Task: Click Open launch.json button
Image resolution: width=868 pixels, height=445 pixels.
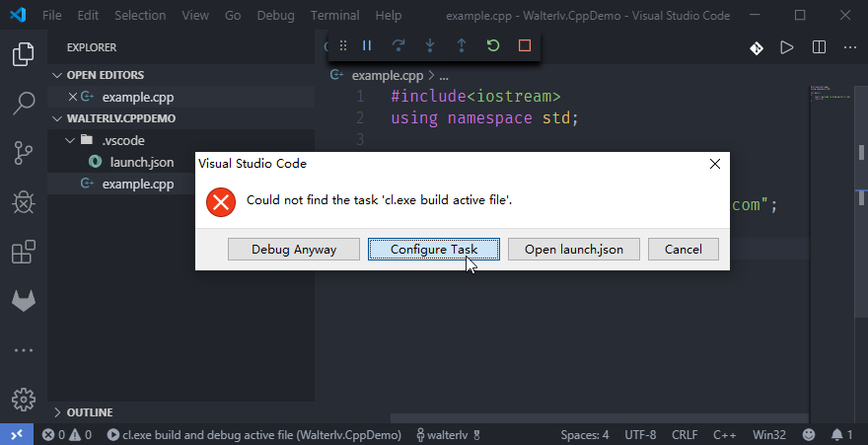Action: coord(574,249)
